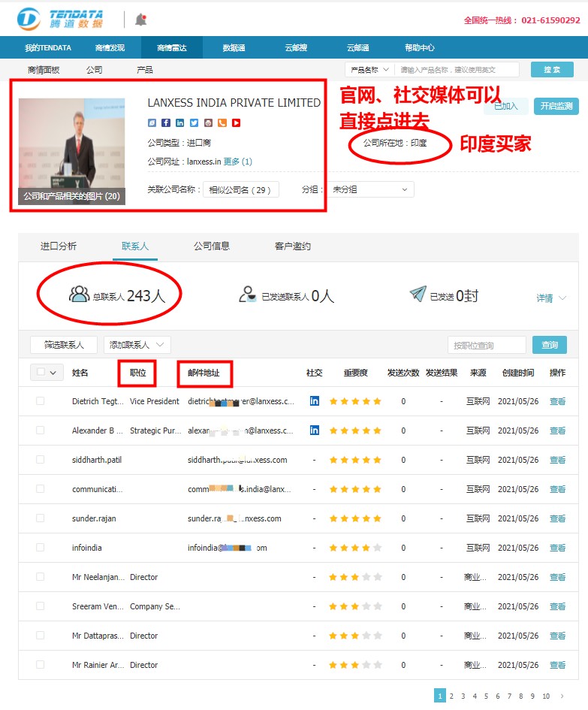Switch to the 进口分析 tab

(x=59, y=246)
